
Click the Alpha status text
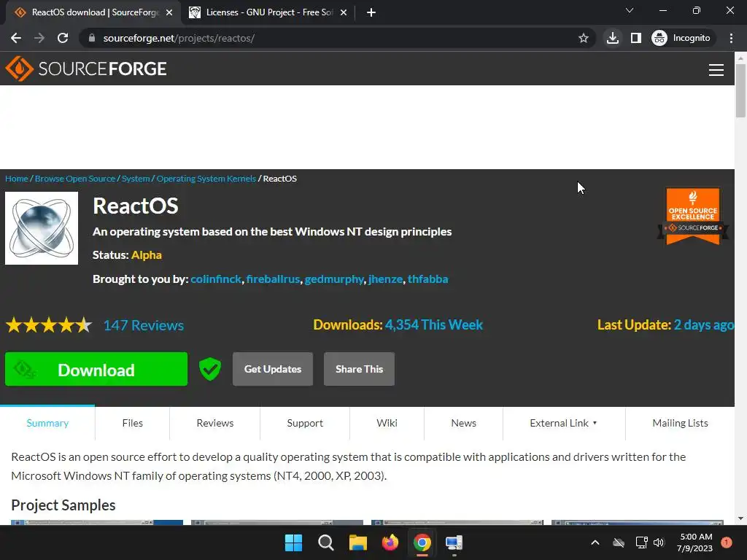[146, 255]
